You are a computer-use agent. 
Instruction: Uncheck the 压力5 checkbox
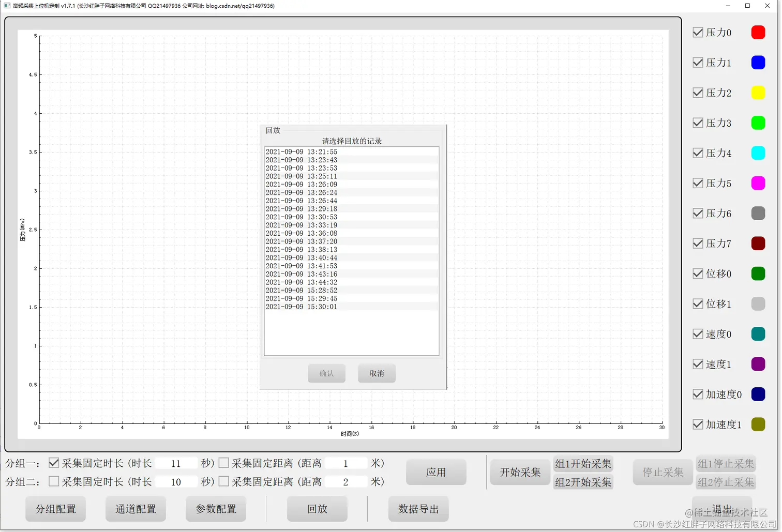[698, 183]
